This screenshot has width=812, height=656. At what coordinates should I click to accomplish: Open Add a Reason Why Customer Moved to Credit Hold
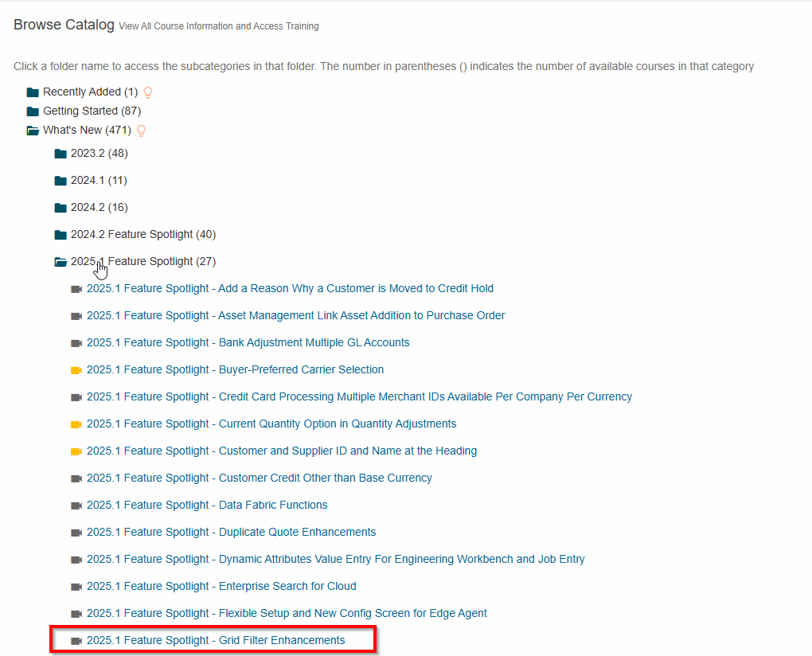coord(290,288)
